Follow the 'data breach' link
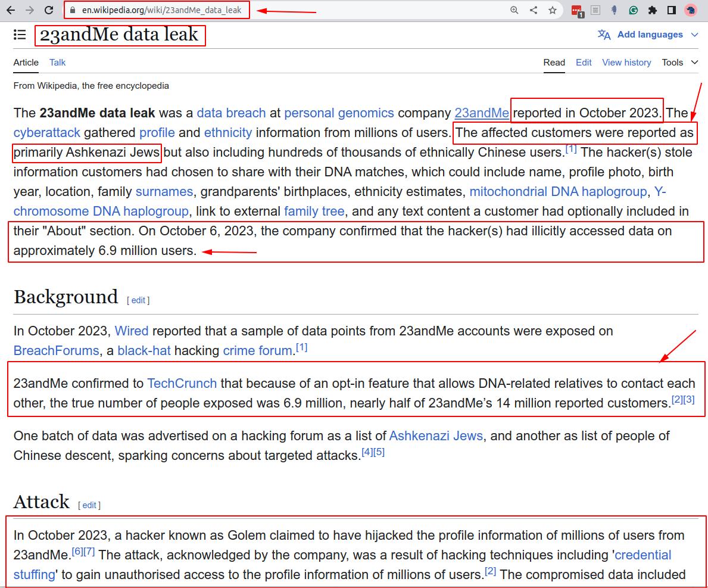This screenshot has width=708, height=588. 231,113
